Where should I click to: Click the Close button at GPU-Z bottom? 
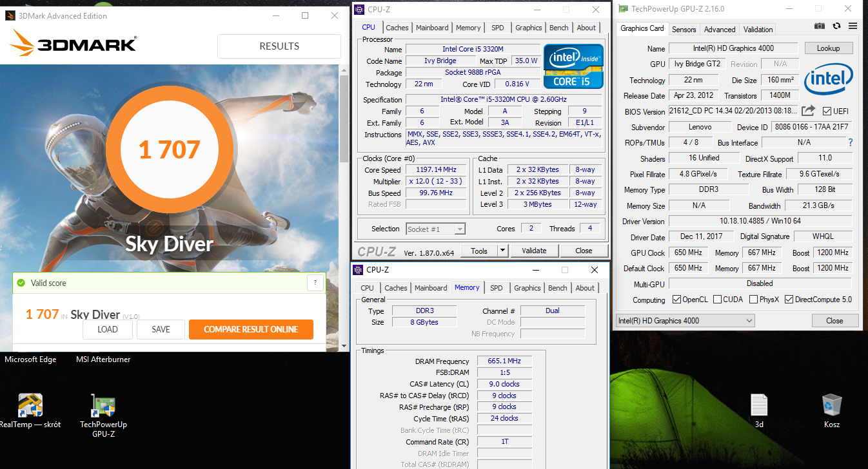pos(834,320)
